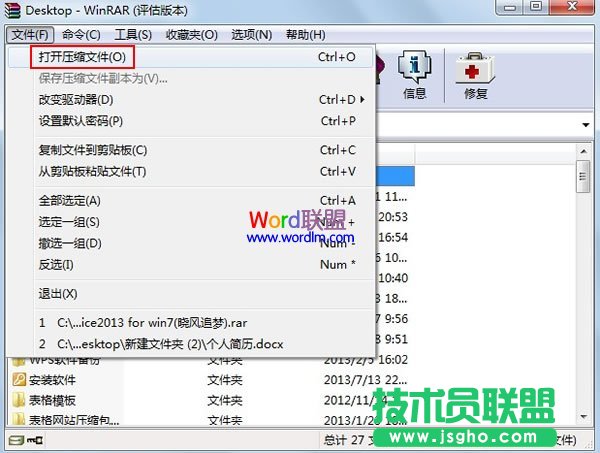Click scrollbar up arrow in file list

583,152
